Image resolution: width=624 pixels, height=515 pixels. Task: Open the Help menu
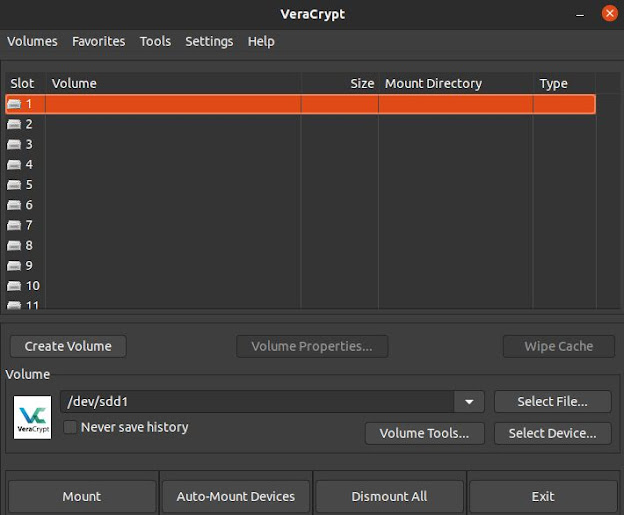(261, 41)
